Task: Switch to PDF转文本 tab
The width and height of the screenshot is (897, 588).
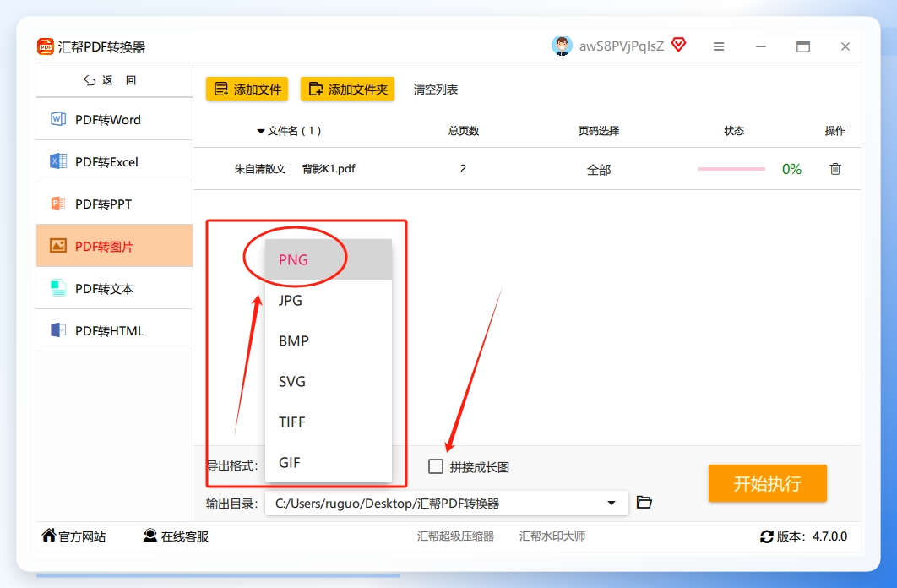Action: click(114, 288)
